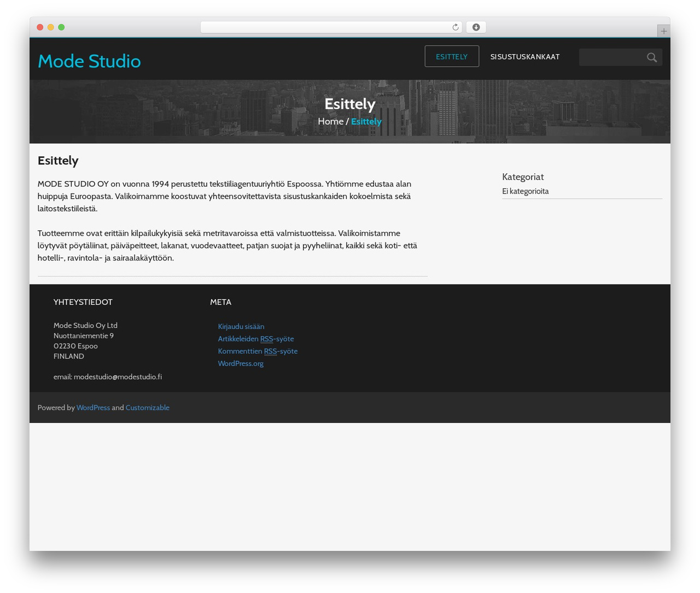This screenshot has width=700, height=593.
Task: Click the 'Ei kategorioita' text
Action: [526, 191]
